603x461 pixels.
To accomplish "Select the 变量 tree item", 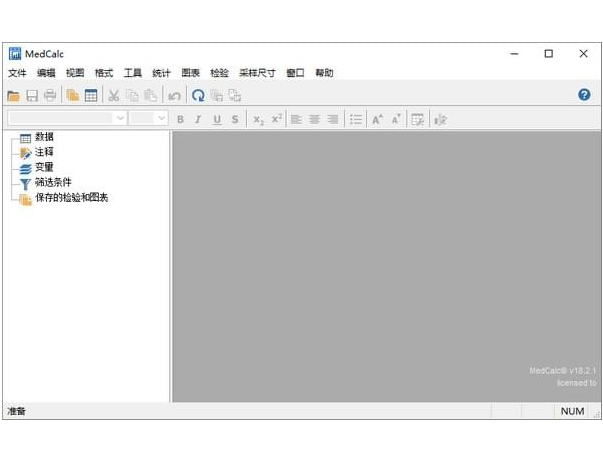I will pos(44,167).
